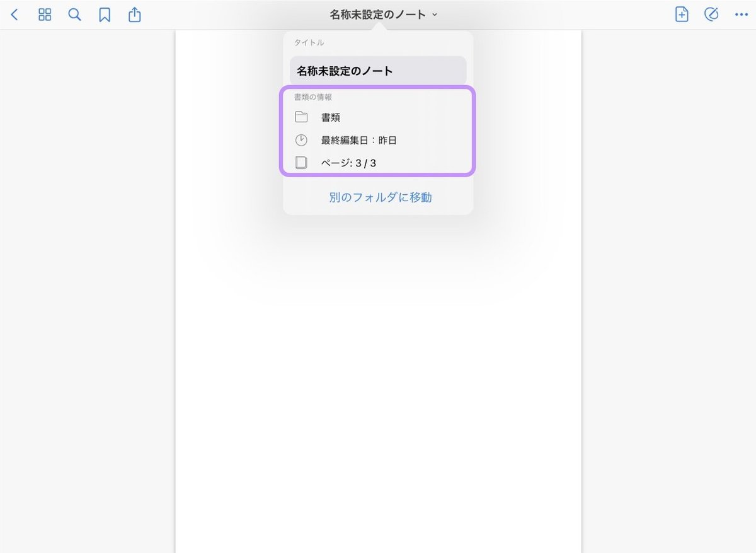Click the blank note page area
The height and width of the screenshot is (553, 756).
pyautogui.click(x=378, y=378)
